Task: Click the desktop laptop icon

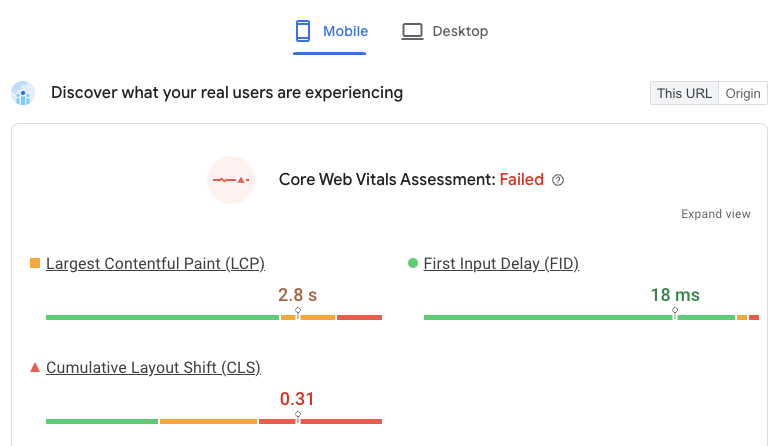Action: coord(412,32)
